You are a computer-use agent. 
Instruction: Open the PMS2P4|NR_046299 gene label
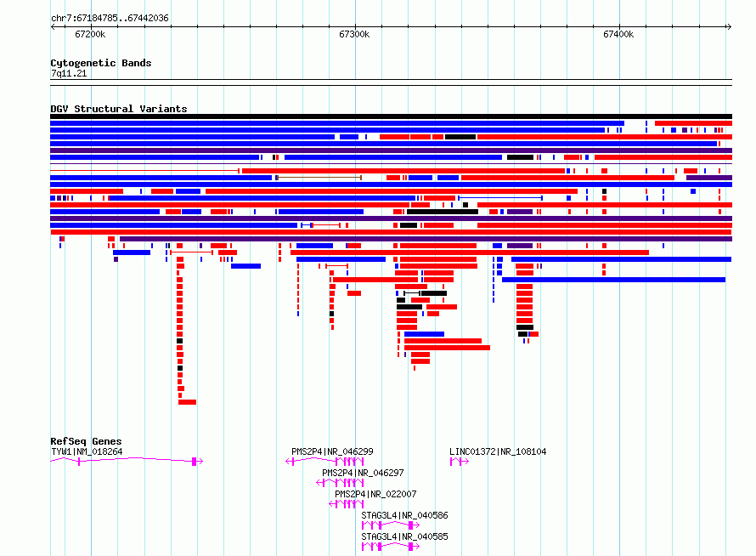(332, 451)
